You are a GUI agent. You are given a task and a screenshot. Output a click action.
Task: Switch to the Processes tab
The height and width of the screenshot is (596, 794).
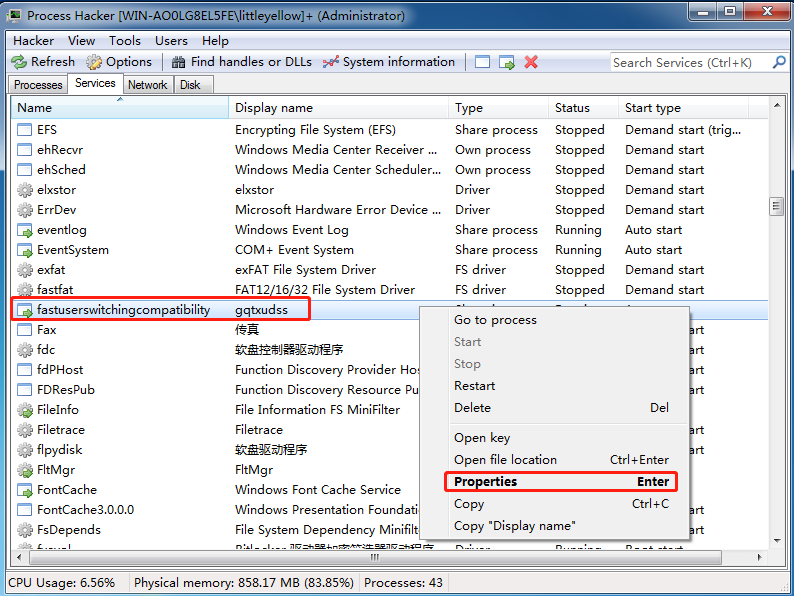[38, 85]
